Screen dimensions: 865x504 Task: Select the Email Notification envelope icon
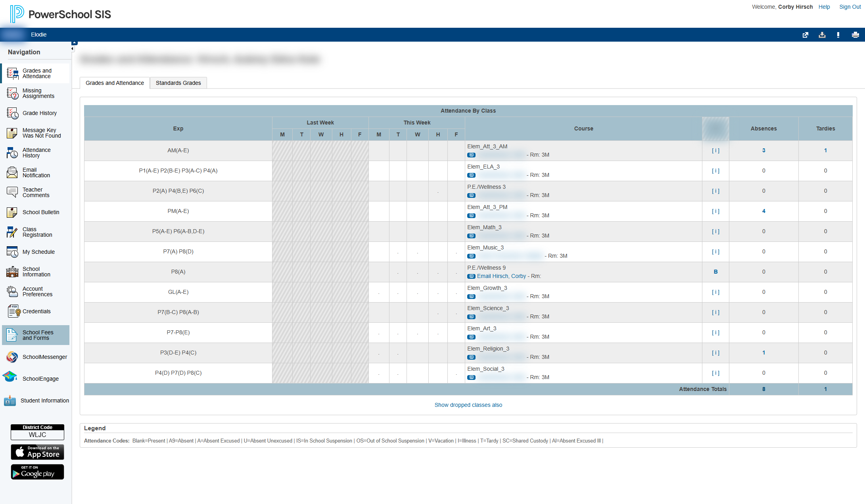12,172
